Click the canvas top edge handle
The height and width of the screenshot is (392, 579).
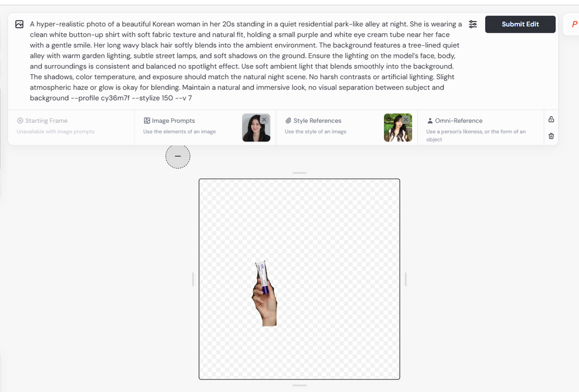click(300, 173)
